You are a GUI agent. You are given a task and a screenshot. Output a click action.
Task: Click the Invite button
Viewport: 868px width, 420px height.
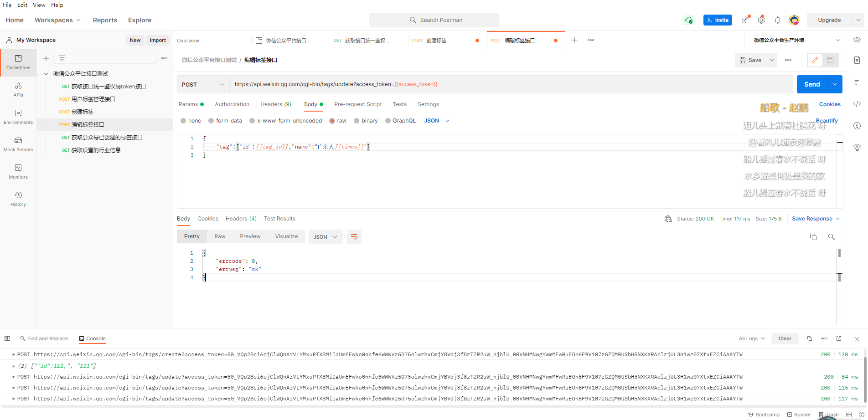(x=718, y=20)
